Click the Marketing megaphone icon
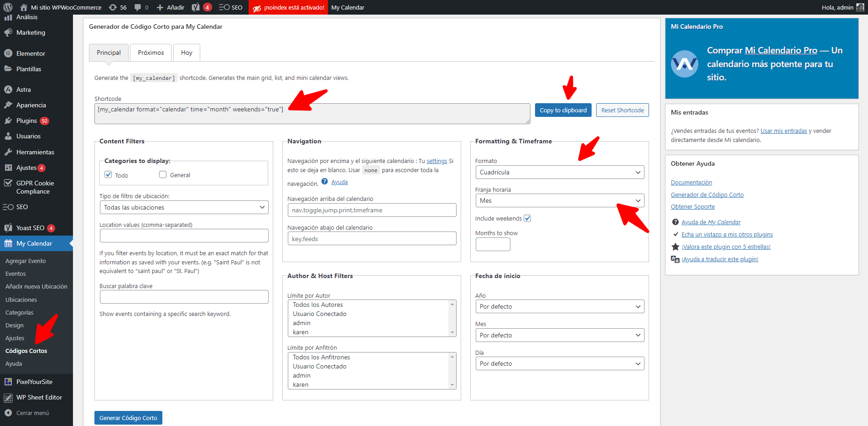Screen dimensions: 868x426 8,32
